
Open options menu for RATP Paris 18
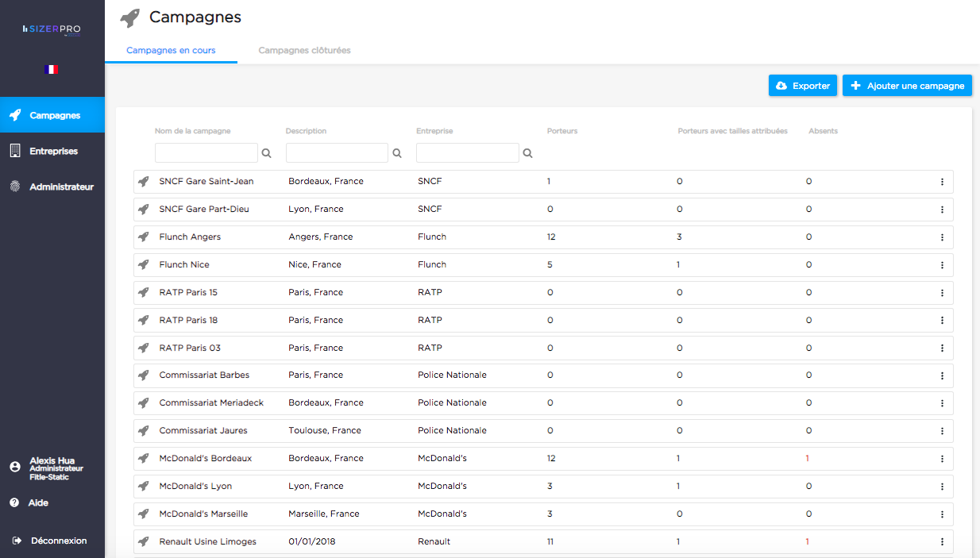tap(942, 321)
